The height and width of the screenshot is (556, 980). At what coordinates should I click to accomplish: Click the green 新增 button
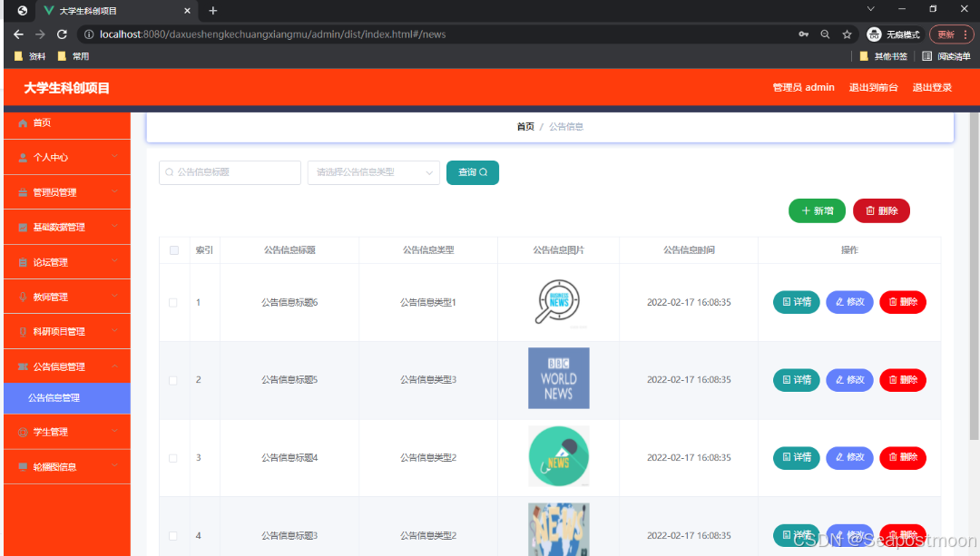(x=816, y=210)
